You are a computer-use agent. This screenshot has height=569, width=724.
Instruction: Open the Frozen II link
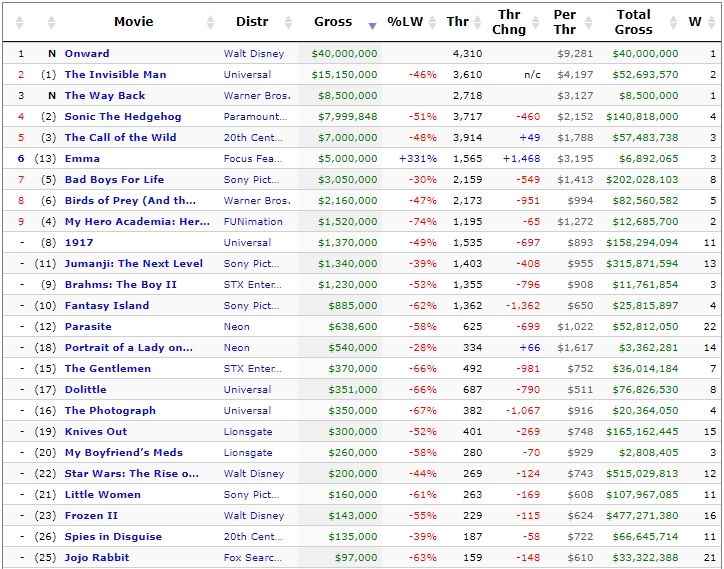coord(91,516)
